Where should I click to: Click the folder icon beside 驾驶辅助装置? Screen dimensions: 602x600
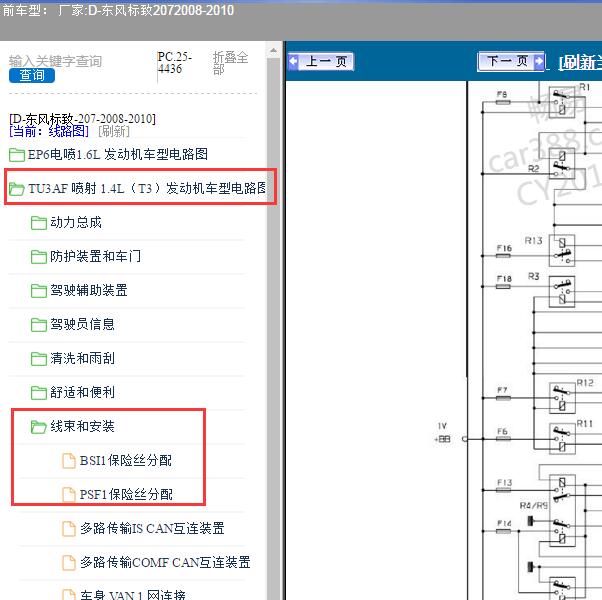[x=39, y=291]
